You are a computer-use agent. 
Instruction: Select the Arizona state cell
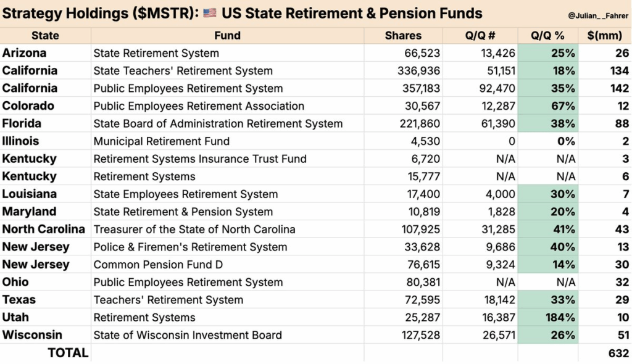24,53
